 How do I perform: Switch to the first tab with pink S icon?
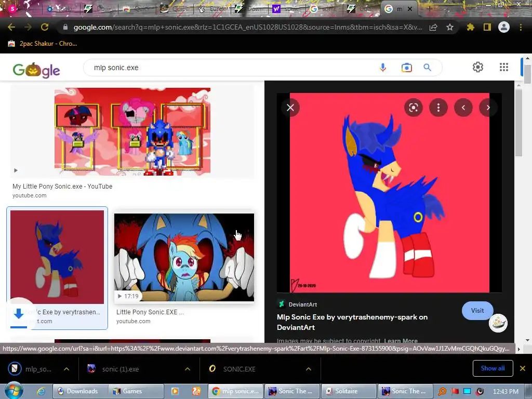point(20,9)
